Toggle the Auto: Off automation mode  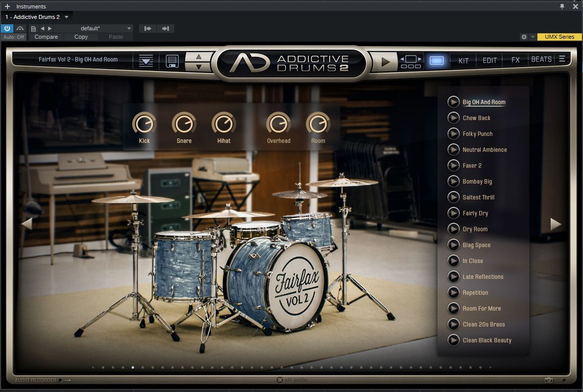coord(13,37)
